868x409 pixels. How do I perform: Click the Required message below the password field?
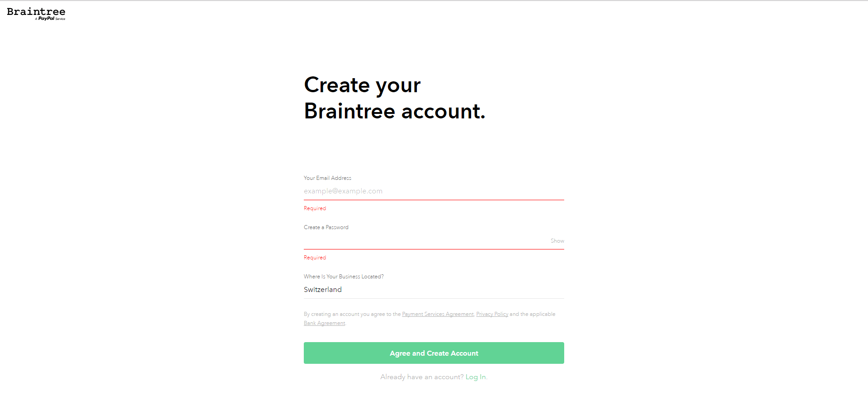(315, 257)
